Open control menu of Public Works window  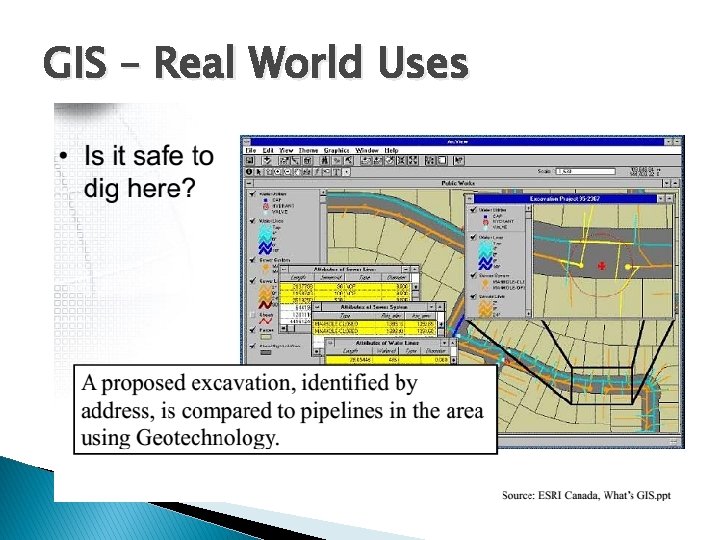249,183
